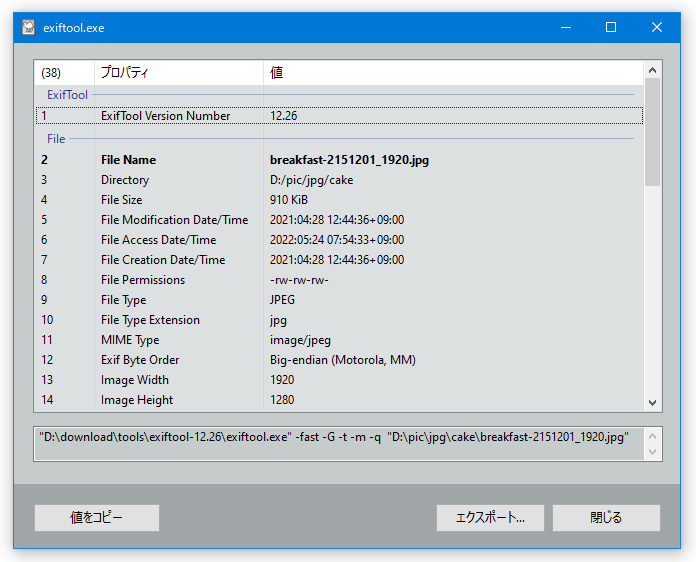
Task: Click the 12.26 version value
Action: pyautogui.click(x=284, y=116)
